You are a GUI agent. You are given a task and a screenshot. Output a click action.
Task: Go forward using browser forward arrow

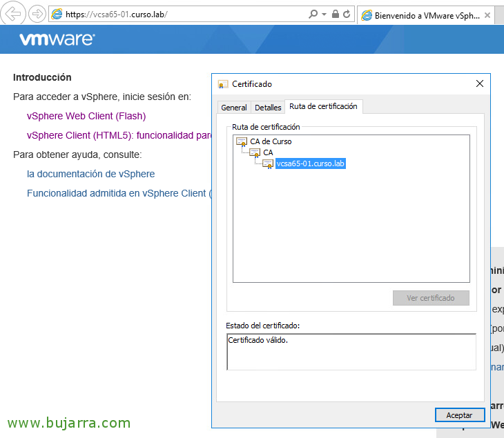click(37, 14)
